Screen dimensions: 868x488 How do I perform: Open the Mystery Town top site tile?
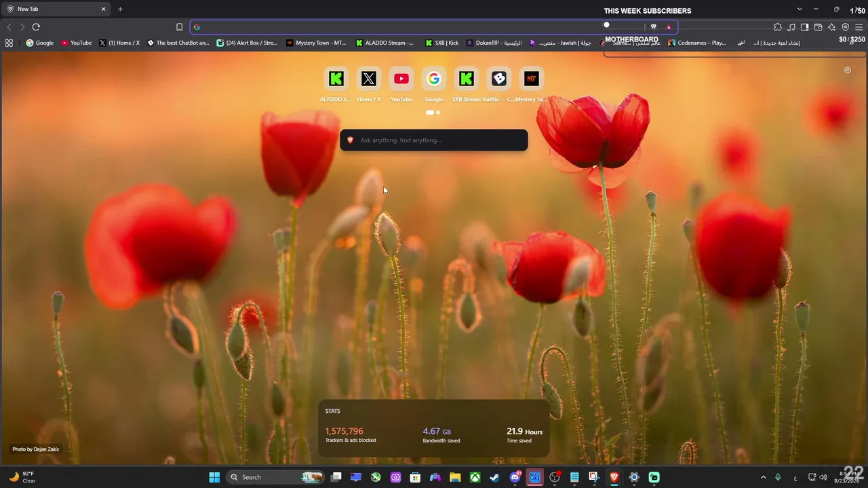tap(531, 84)
